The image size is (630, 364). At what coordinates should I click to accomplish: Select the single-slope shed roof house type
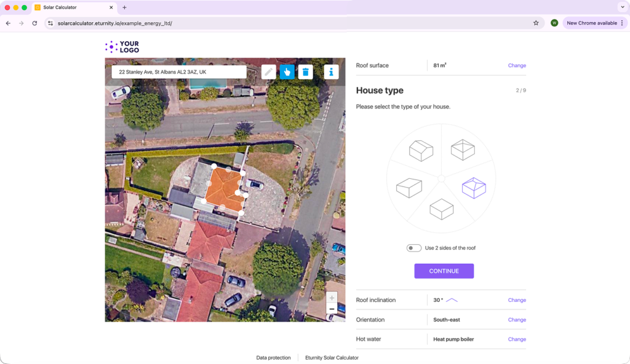pos(409,188)
